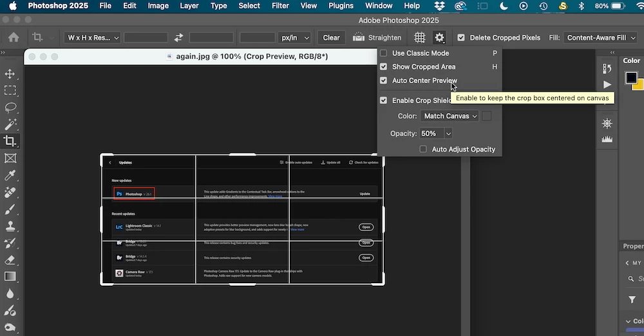Click the crop shield color swatch

(x=486, y=116)
